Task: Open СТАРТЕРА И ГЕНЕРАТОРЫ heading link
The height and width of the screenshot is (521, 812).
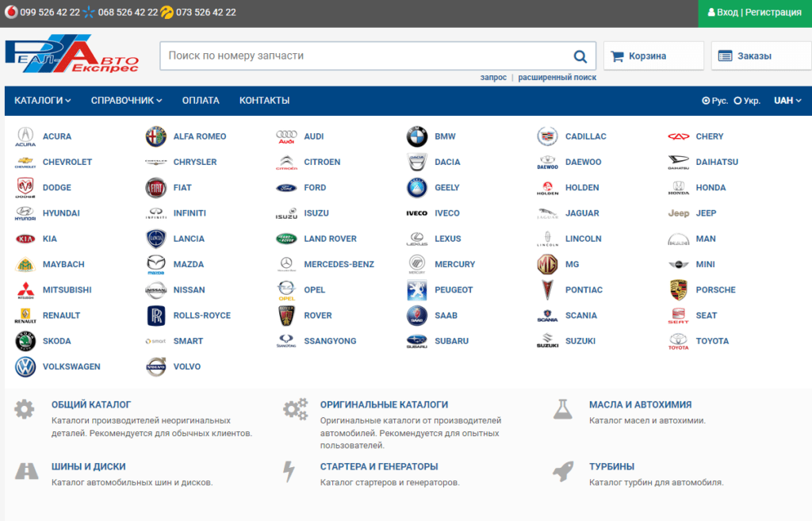Action: click(378, 466)
